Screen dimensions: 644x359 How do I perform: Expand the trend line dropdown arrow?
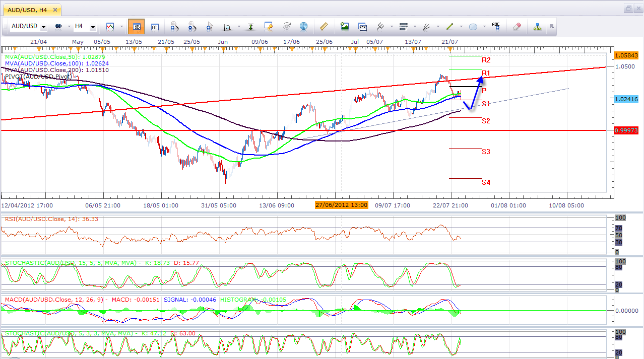tap(461, 27)
